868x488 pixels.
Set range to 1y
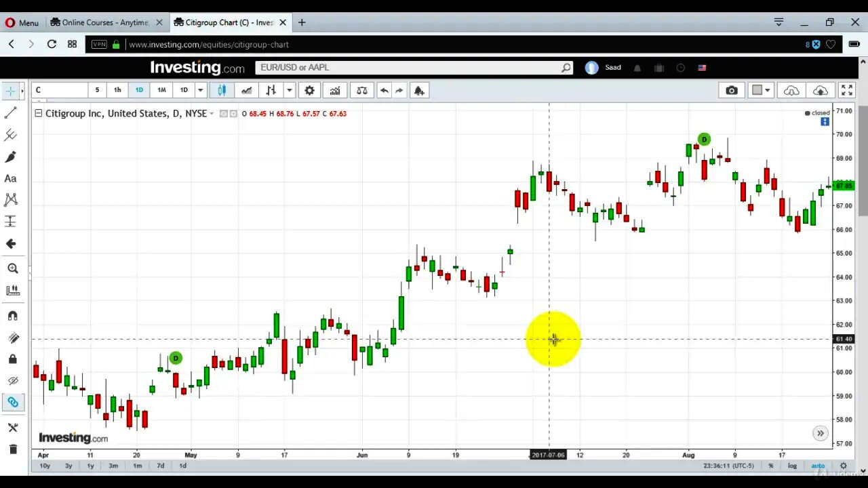click(90, 466)
